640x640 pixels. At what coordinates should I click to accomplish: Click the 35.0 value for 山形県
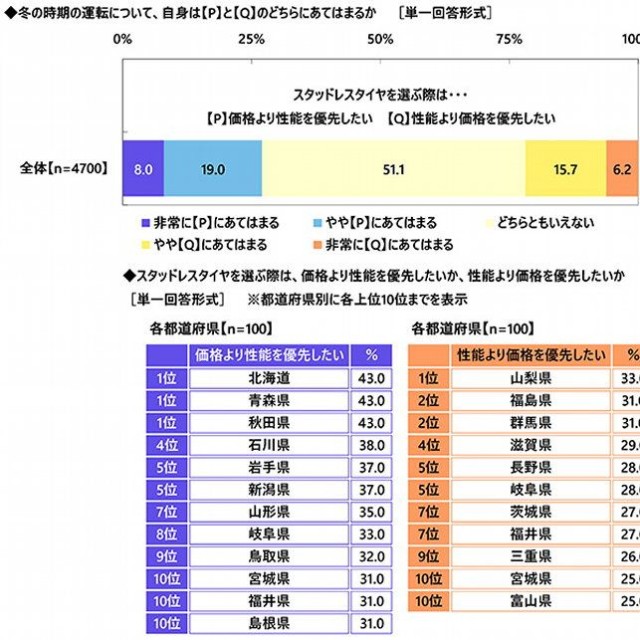[x=371, y=512]
